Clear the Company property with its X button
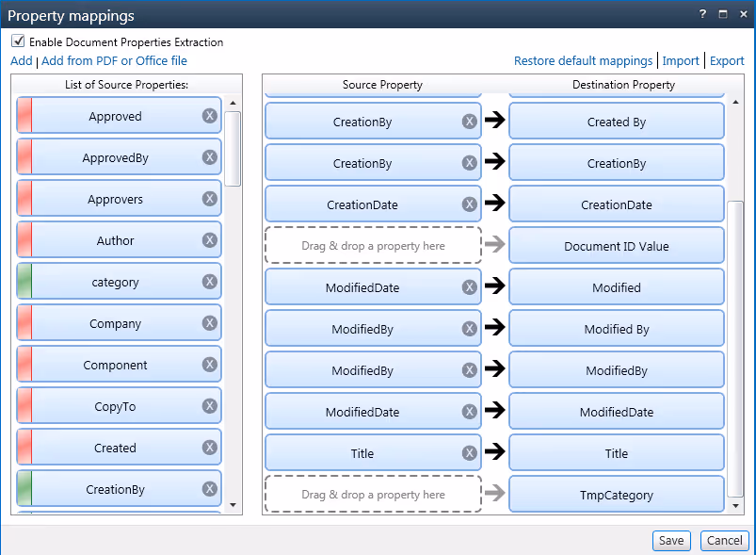Viewport: 756px width, 555px height. click(209, 322)
